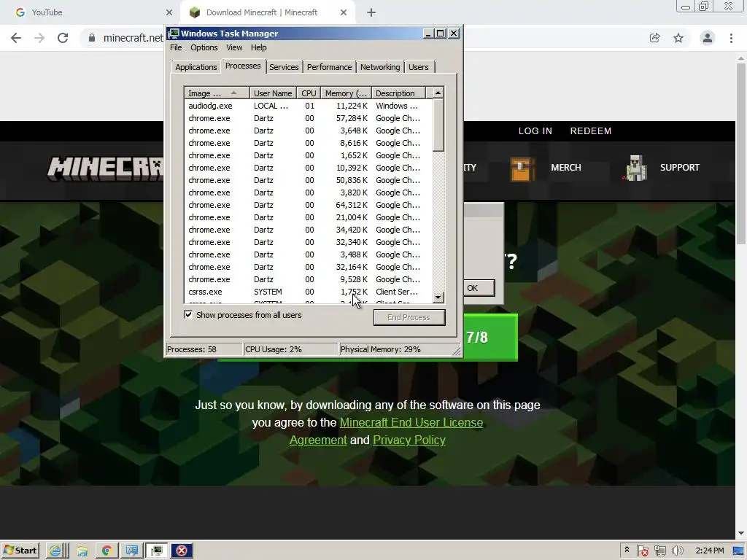Click the End Process button
This screenshot has width=747, height=560.
pyautogui.click(x=409, y=317)
